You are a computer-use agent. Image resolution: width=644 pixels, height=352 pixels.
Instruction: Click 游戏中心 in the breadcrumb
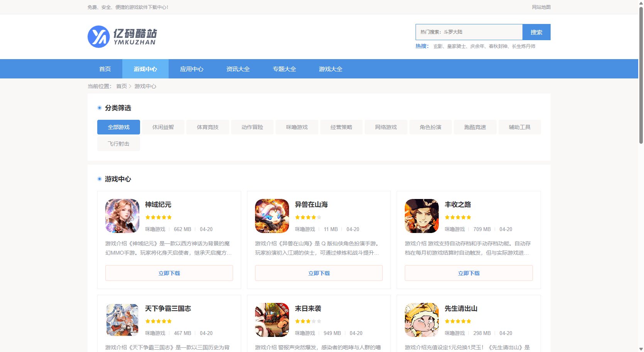tap(145, 86)
